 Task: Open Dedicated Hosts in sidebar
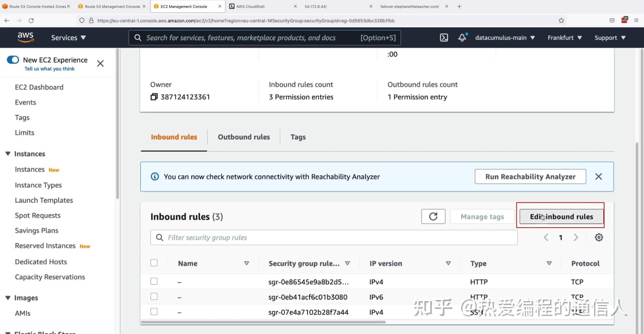click(41, 262)
